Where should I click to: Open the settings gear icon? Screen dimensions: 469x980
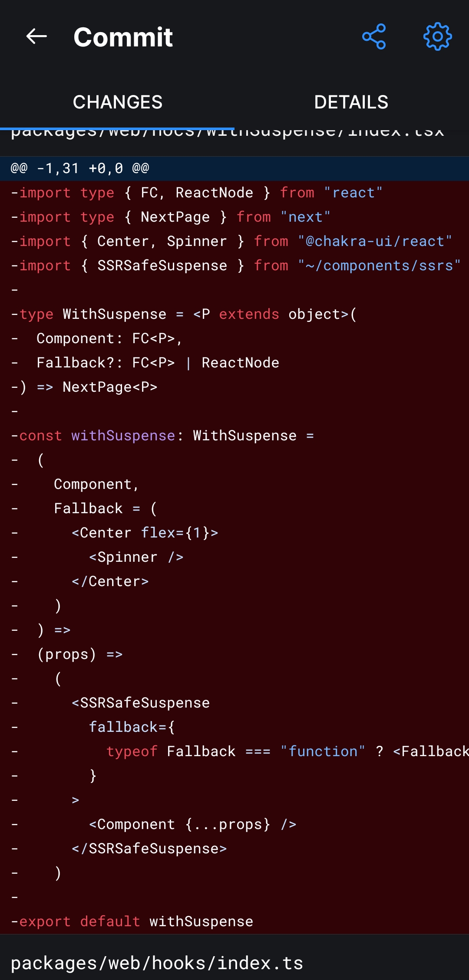click(x=437, y=37)
